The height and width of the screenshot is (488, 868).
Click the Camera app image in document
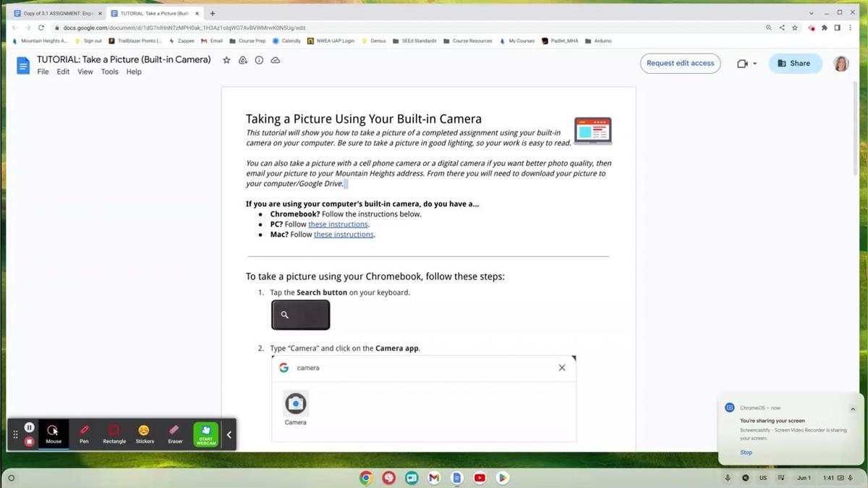tap(295, 403)
